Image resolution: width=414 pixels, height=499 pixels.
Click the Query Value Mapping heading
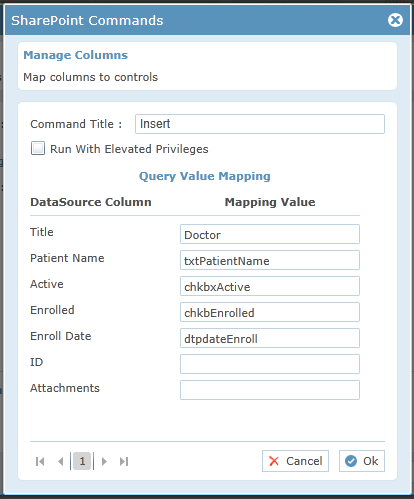(x=205, y=176)
